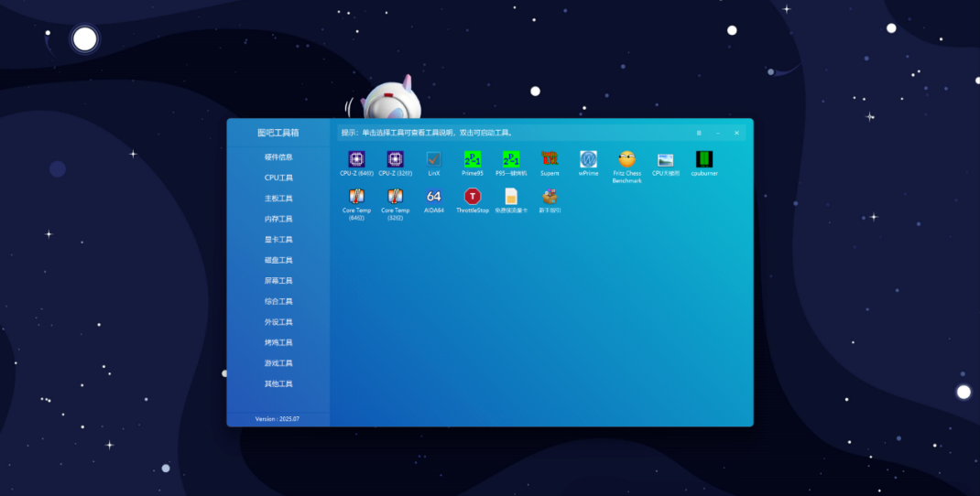Choose the P95 一键烤机 icon
The width and height of the screenshot is (980, 496).
tap(511, 159)
